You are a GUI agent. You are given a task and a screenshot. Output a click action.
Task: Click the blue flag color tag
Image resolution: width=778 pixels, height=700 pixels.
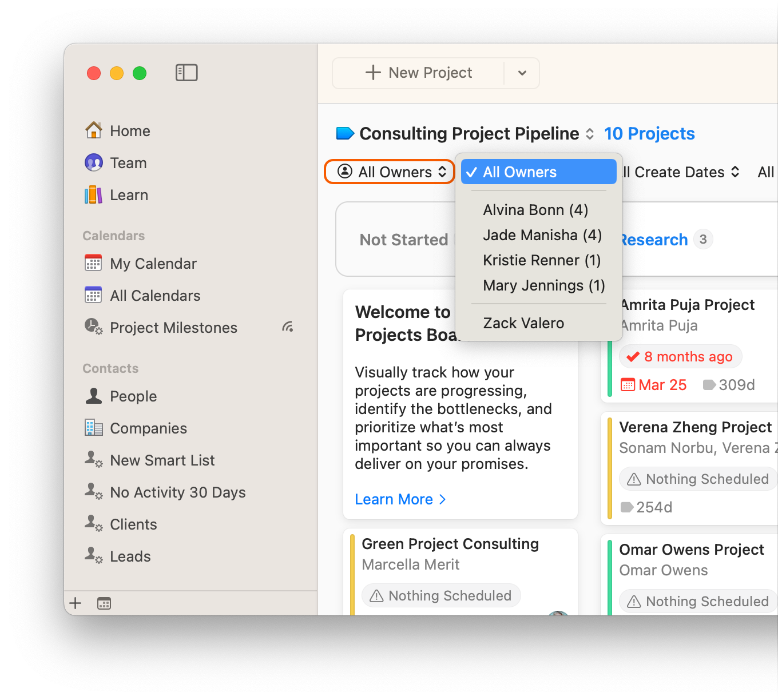point(346,133)
